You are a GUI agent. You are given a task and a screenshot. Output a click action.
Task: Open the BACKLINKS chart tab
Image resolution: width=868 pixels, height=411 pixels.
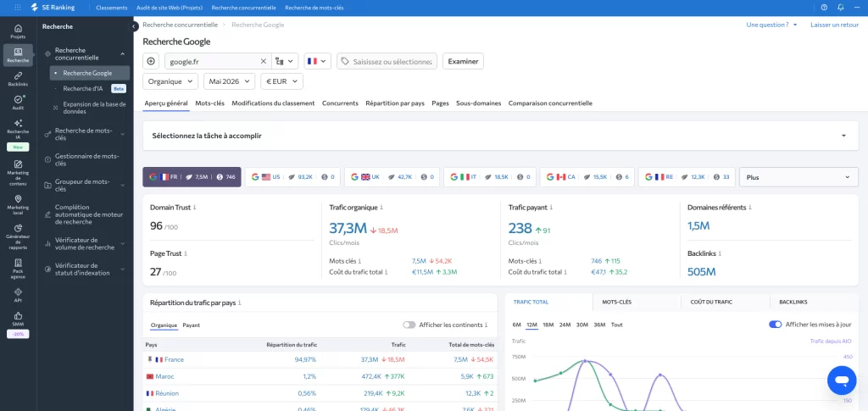[x=793, y=302]
